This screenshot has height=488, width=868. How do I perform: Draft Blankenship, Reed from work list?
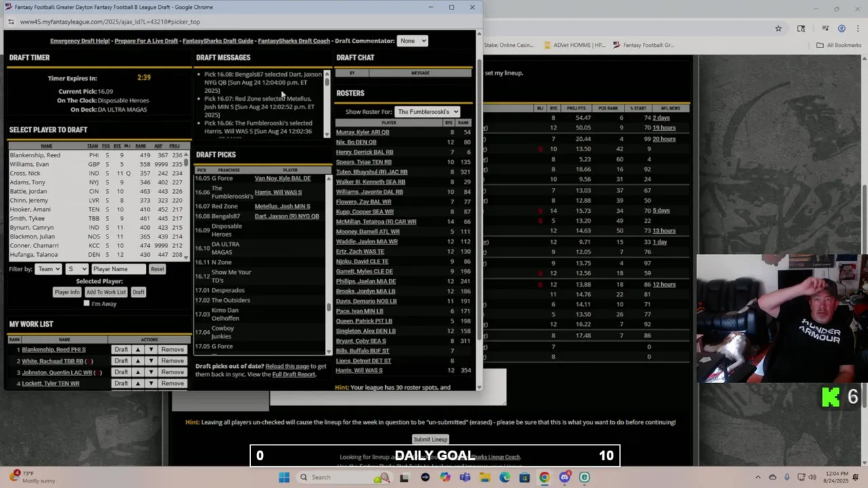click(x=121, y=350)
